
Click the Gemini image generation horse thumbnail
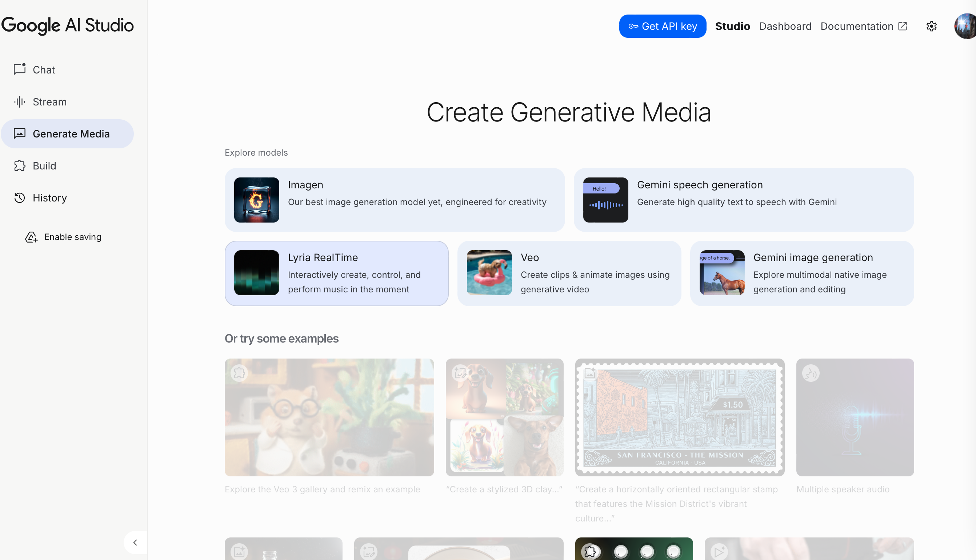point(722,273)
